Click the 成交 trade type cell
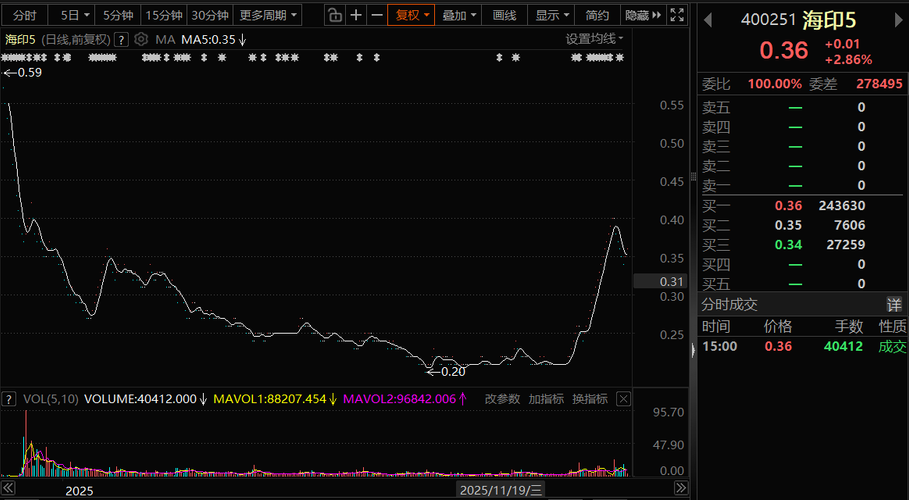 point(892,346)
